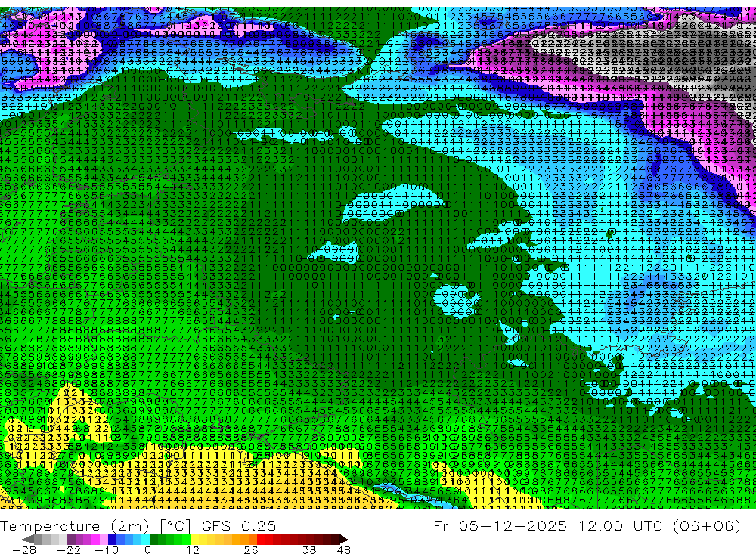Click the dark green legend swatch right of 0
Screen dimensions: 756x554
(x=153, y=539)
